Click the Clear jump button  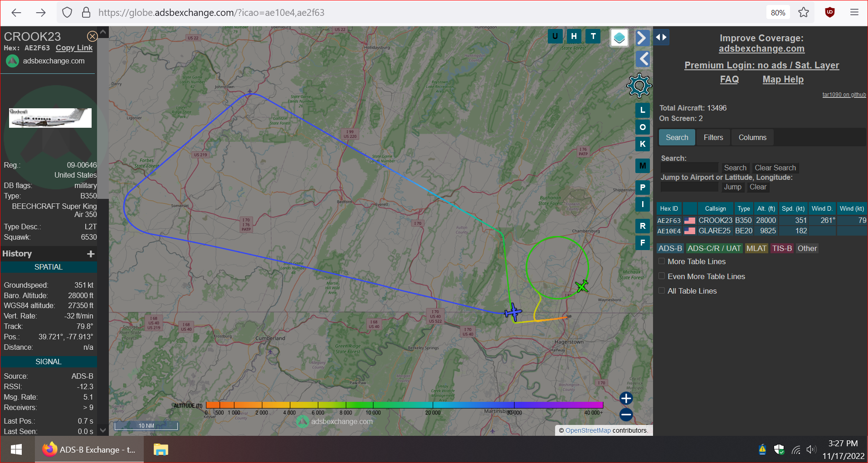coord(758,187)
